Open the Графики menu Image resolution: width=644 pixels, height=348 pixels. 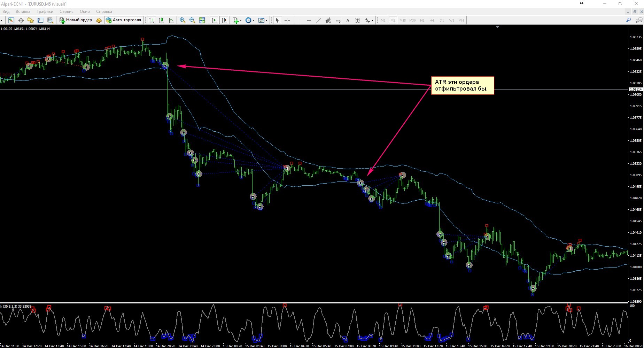point(45,11)
